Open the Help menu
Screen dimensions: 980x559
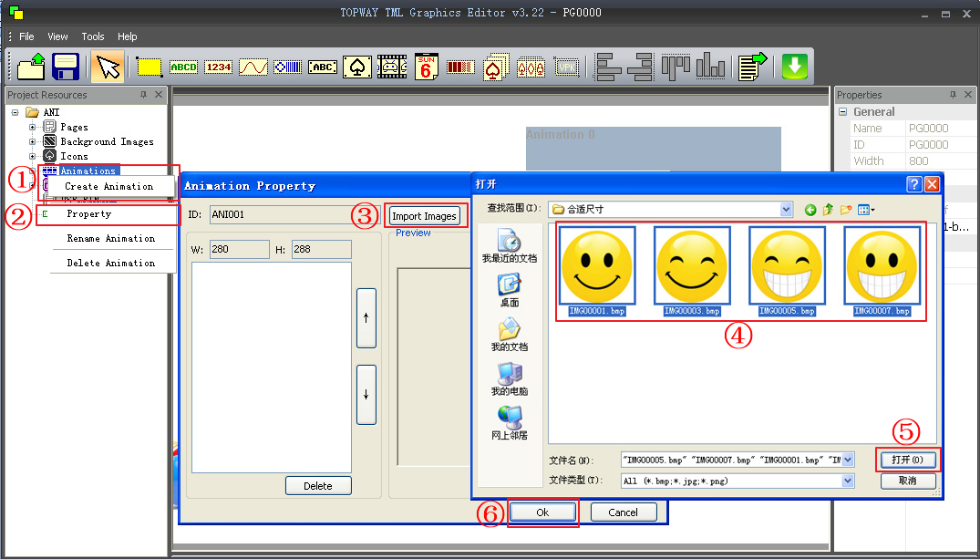(x=127, y=36)
